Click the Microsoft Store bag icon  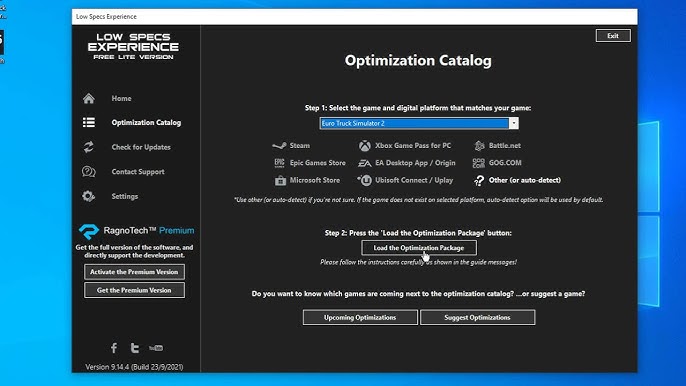point(280,180)
